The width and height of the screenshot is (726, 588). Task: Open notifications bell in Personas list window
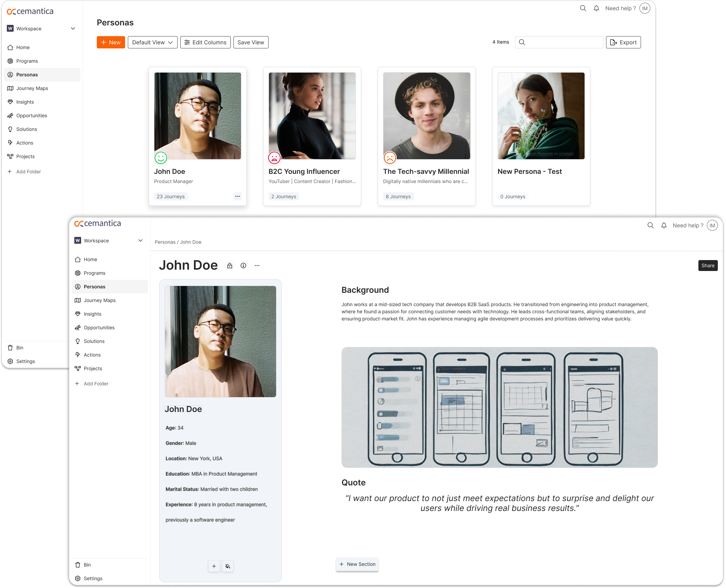(x=596, y=8)
